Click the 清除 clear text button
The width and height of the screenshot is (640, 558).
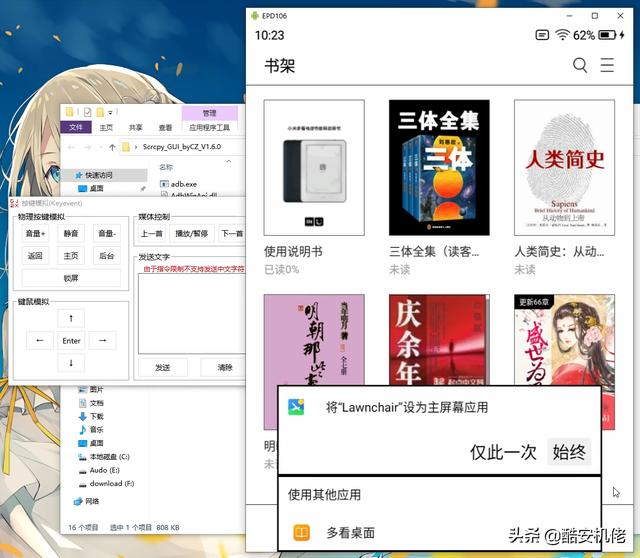223,367
